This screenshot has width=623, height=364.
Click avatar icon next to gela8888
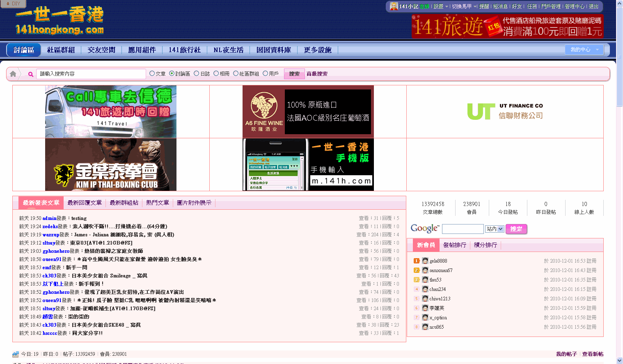(x=425, y=261)
